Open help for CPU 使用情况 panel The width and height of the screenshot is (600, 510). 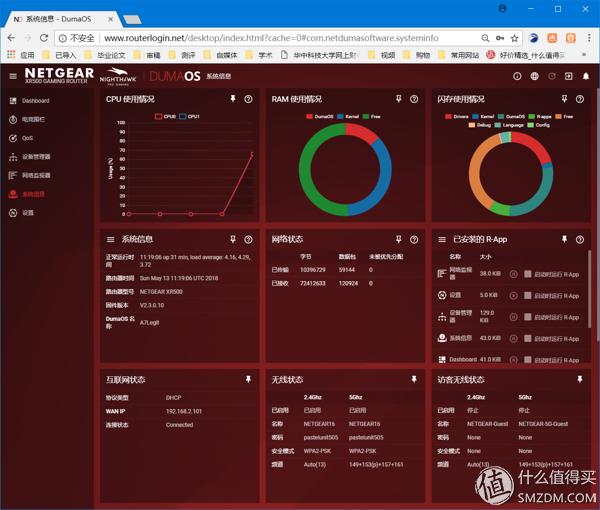pos(248,99)
